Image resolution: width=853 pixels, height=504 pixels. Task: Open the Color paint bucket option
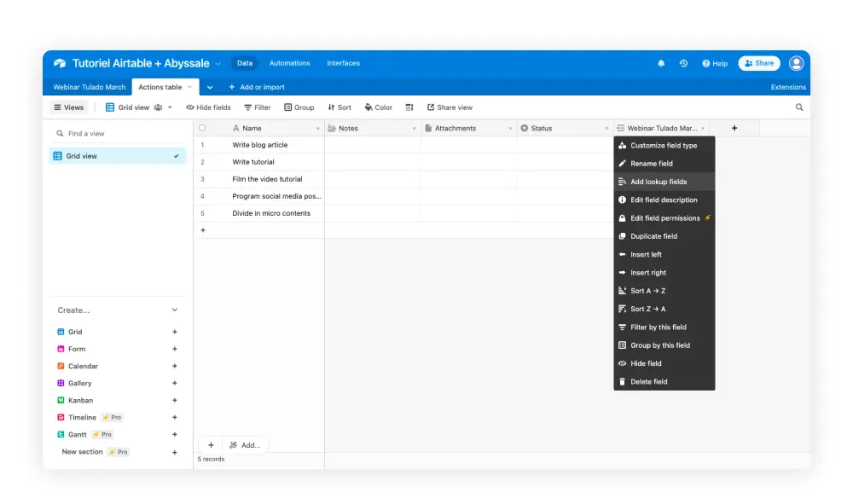(x=378, y=107)
